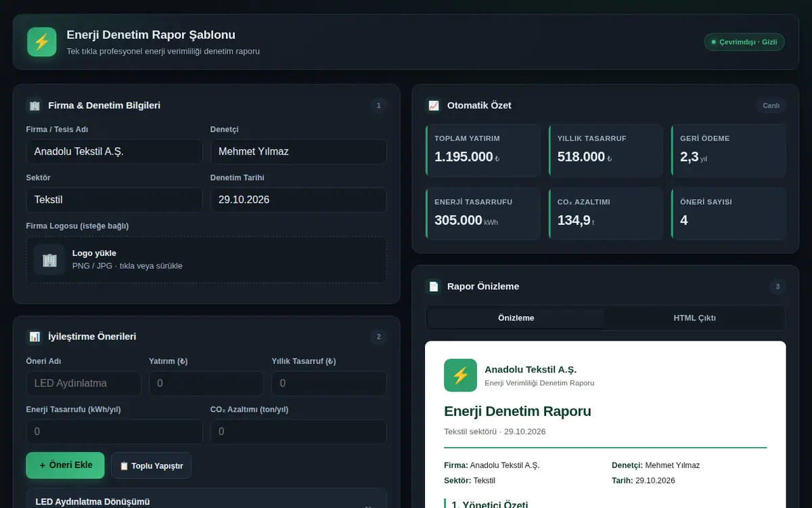Click the lightning logo inside the report preview
The width and height of the screenshot is (812, 508).
(460, 375)
